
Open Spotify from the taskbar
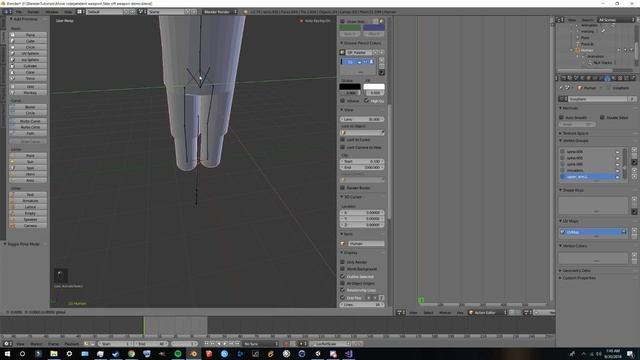pos(178,353)
